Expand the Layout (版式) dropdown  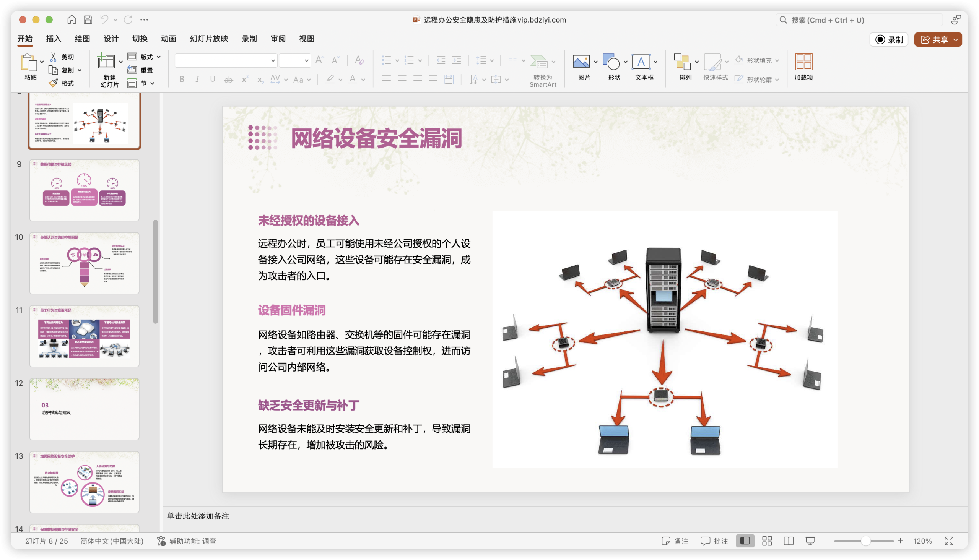click(x=158, y=57)
